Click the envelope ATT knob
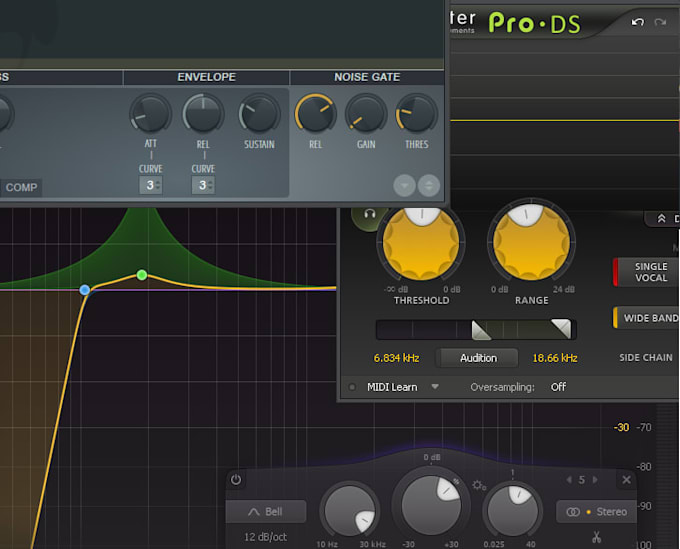680x549 pixels. coord(150,114)
